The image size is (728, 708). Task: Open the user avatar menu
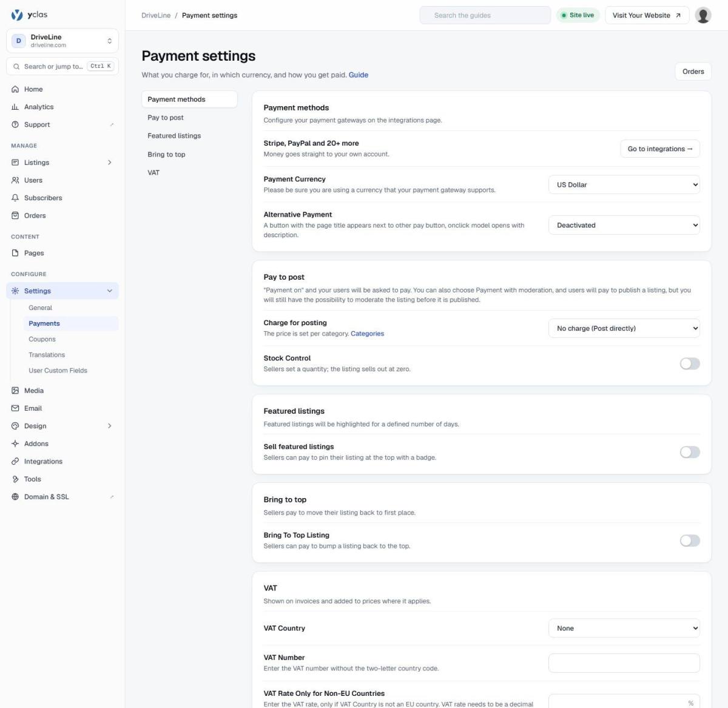pos(703,15)
